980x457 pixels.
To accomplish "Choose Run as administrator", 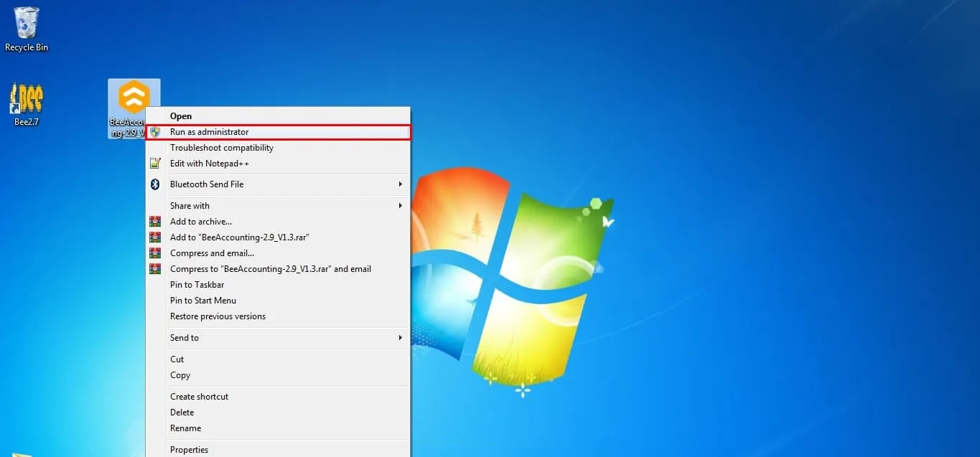I will click(278, 132).
